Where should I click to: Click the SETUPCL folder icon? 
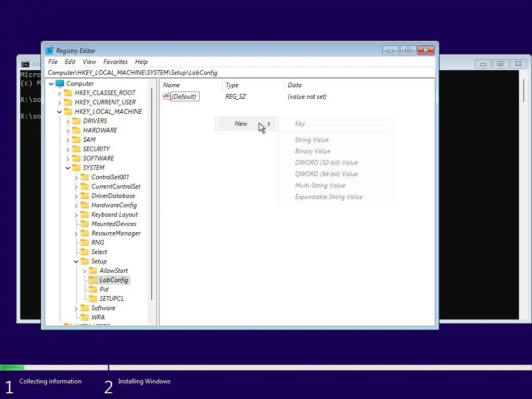coord(93,299)
